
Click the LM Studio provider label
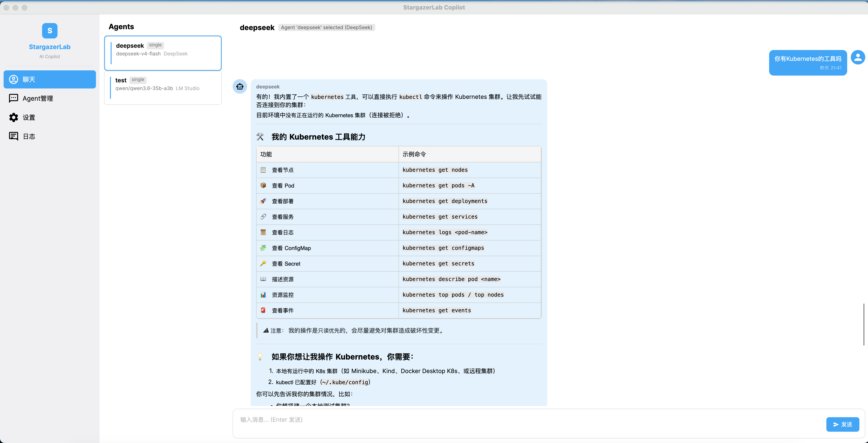coord(188,88)
